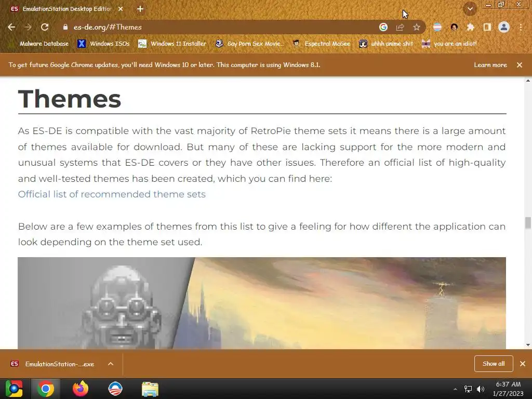Launch Firefox from the taskbar
The width and height of the screenshot is (532, 399).
(81, 389)
